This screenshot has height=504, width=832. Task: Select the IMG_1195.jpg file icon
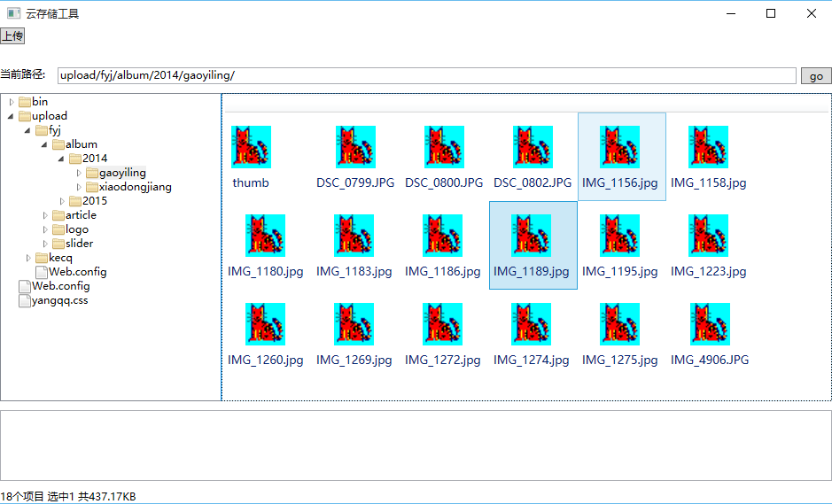pos(619,236)
